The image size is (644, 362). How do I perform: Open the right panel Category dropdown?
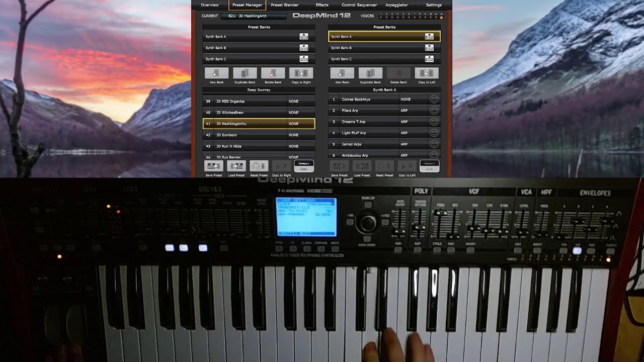pos(429,166)
